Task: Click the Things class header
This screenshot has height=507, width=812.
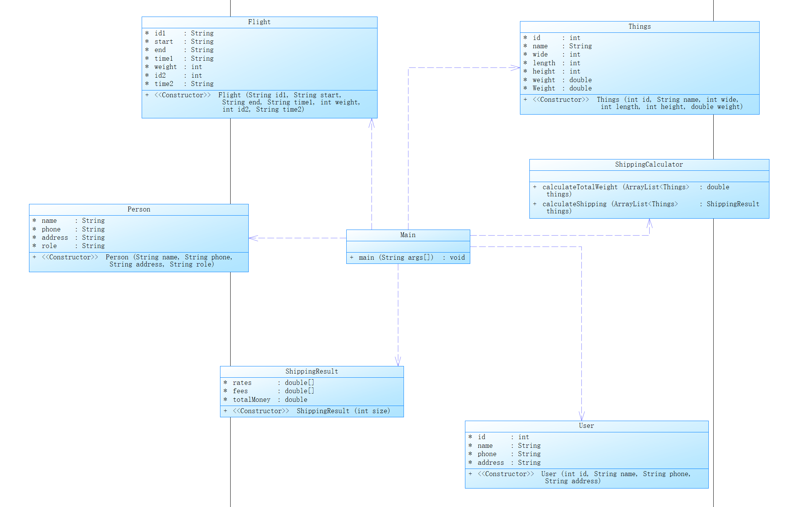Action: tap(639, 27)
